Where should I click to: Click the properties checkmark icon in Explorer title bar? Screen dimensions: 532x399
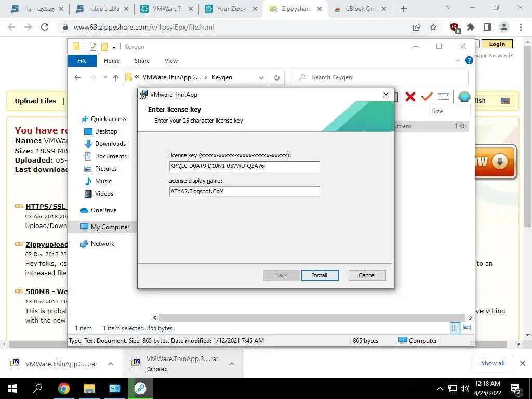[92, 47]
